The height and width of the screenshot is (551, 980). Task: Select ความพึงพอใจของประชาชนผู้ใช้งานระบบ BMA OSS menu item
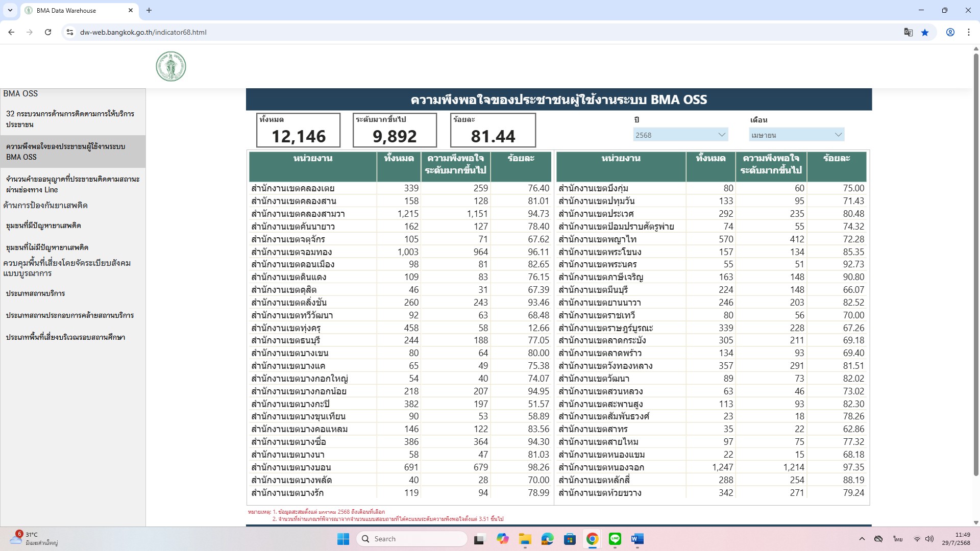click(72, 152)
